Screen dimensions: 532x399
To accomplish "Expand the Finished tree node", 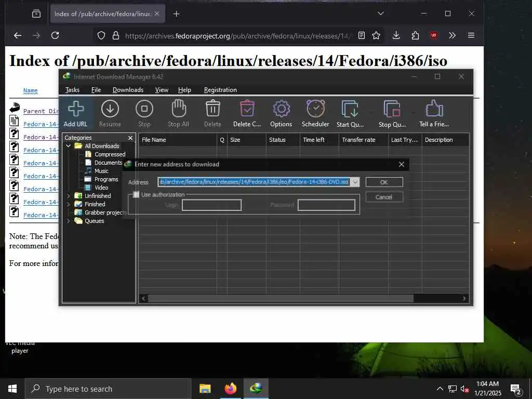I will point(68,204).
